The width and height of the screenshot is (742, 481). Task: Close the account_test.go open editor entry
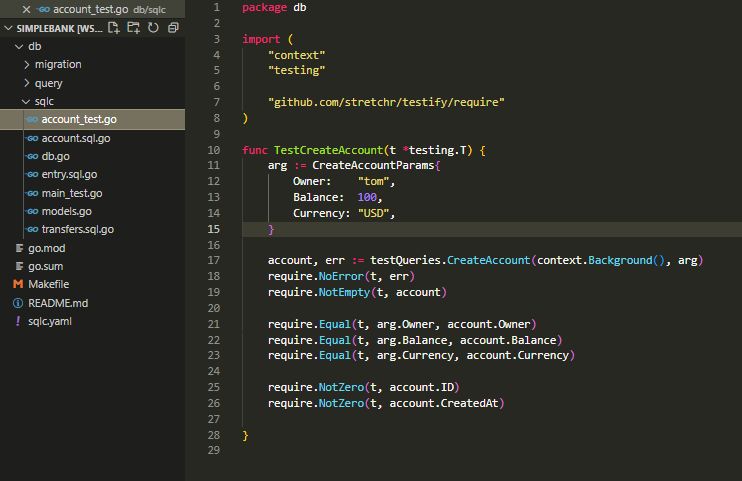(26, 9)
